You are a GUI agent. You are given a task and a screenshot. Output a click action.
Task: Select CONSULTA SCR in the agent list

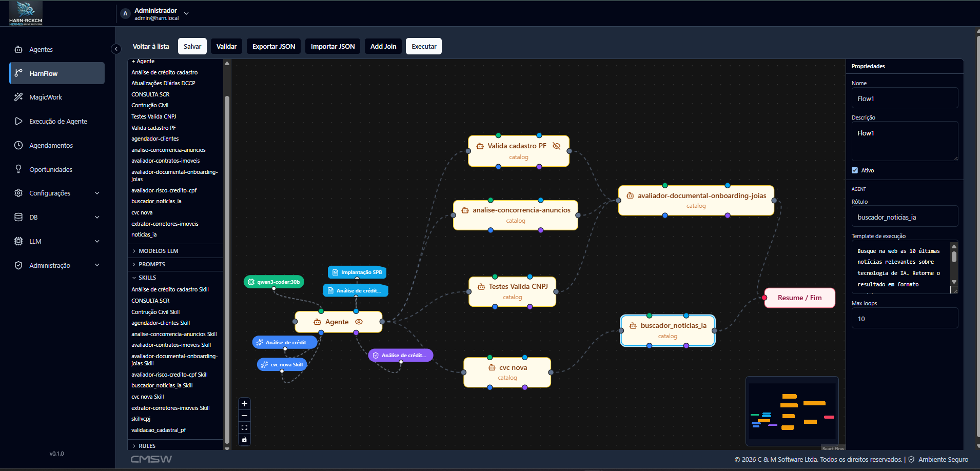click(x=150, y=94)
